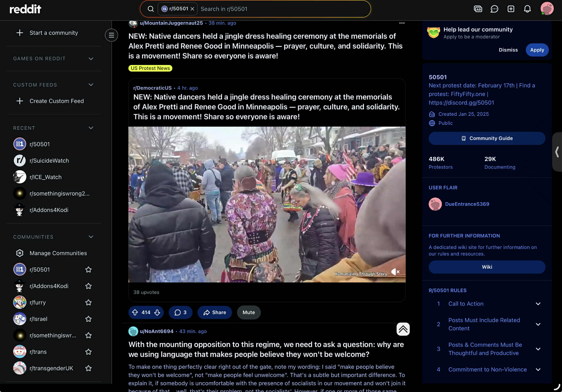The image size is (562, 392).
Task: Open the chat messages icon
Action: (x=494, y=9)
